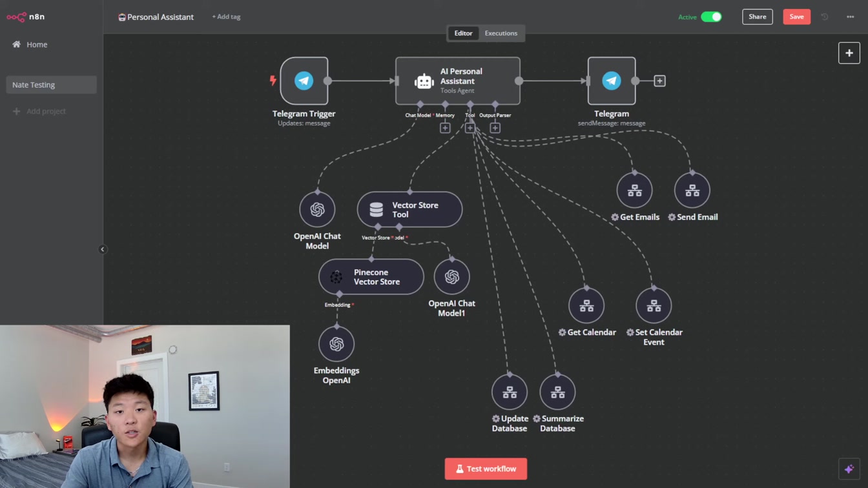
Task: Click the OpenAI Chat Model node
Action: point(317,209)
